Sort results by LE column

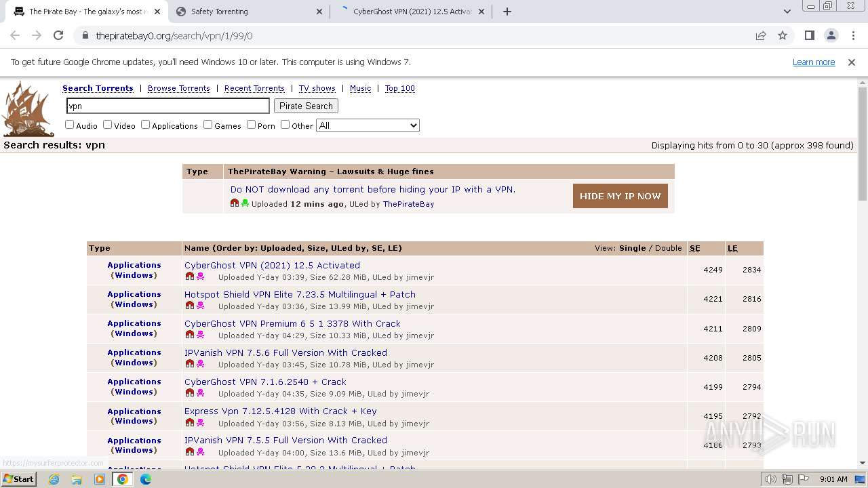pyautogui.click(x=732, y=248)
